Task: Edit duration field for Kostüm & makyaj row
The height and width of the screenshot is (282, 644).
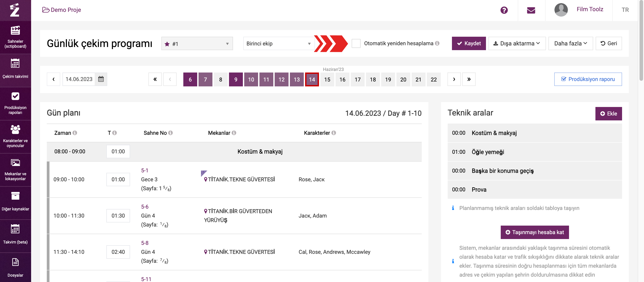Action: point(118,152)
